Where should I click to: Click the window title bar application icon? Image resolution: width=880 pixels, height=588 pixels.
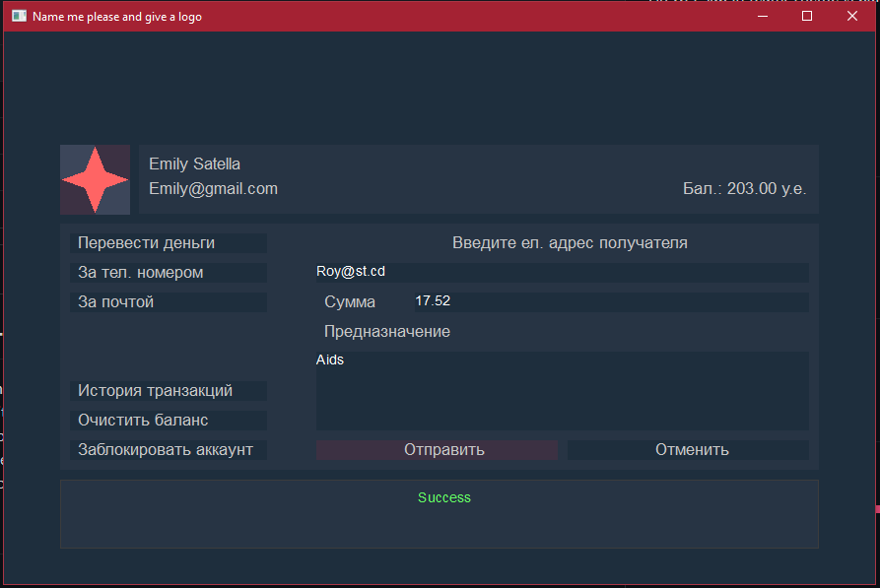[x=17, y=16]
